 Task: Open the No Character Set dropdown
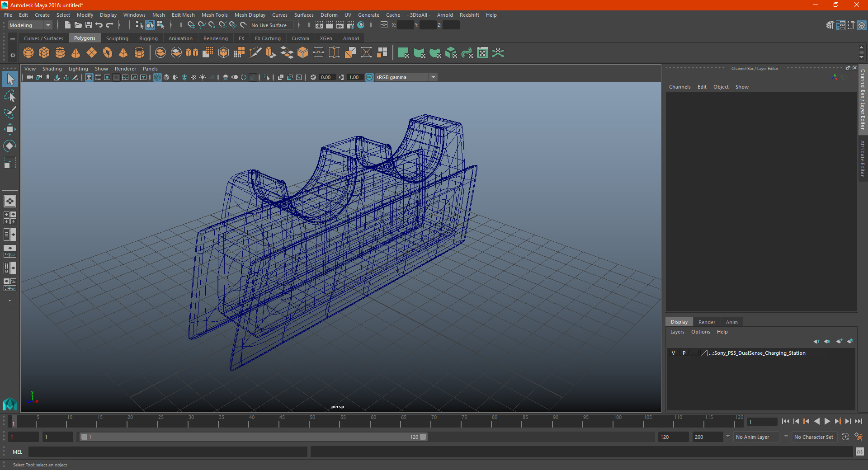[816, 437]
